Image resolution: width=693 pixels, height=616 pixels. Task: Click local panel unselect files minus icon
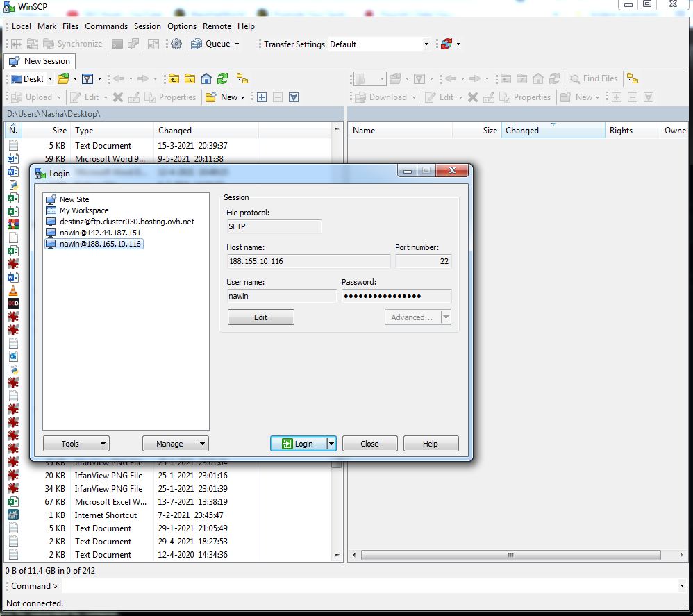pos(278,97)
